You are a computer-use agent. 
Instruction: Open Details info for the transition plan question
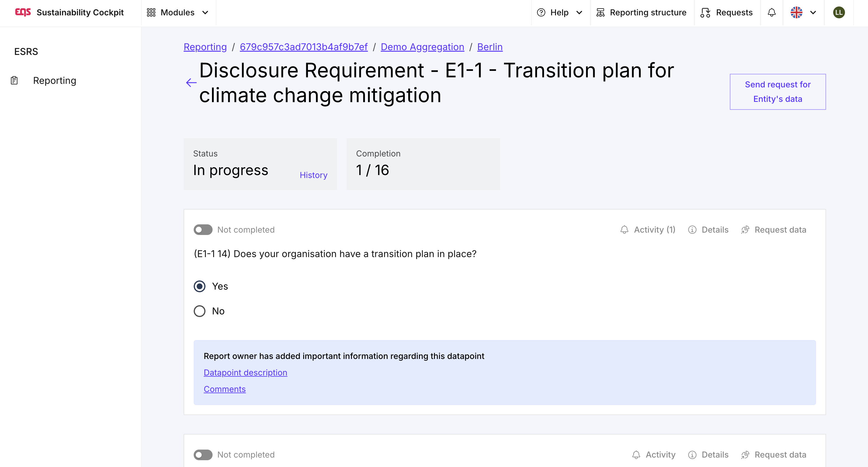click(708, 230)
